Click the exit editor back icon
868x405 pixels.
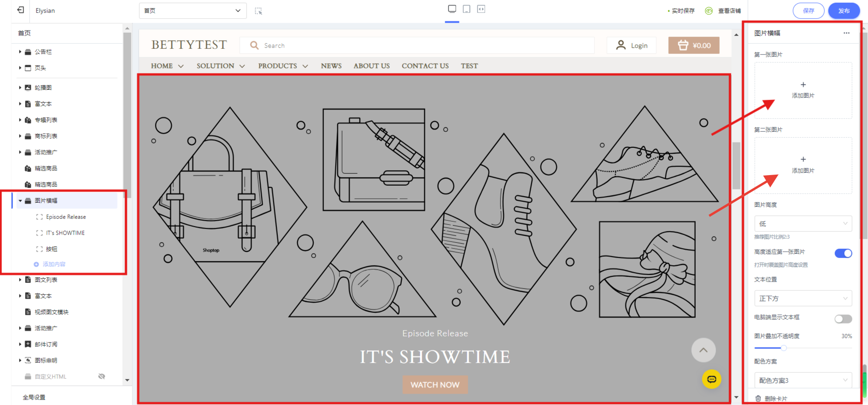point(21,10)
